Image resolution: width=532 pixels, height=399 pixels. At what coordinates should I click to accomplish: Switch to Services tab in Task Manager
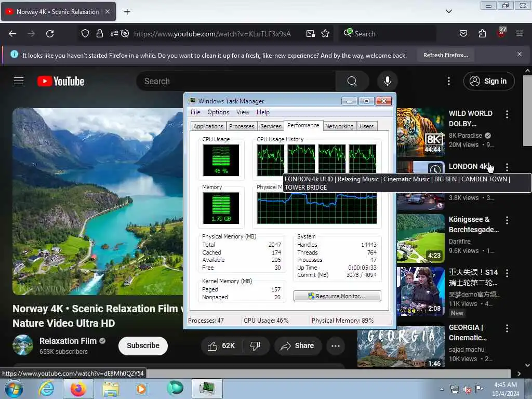271,126
